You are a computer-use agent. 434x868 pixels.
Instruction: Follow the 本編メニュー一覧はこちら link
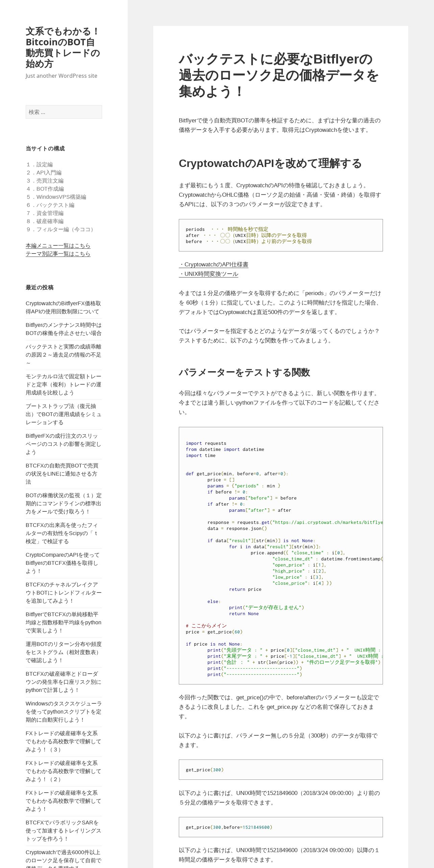[58, 246]
